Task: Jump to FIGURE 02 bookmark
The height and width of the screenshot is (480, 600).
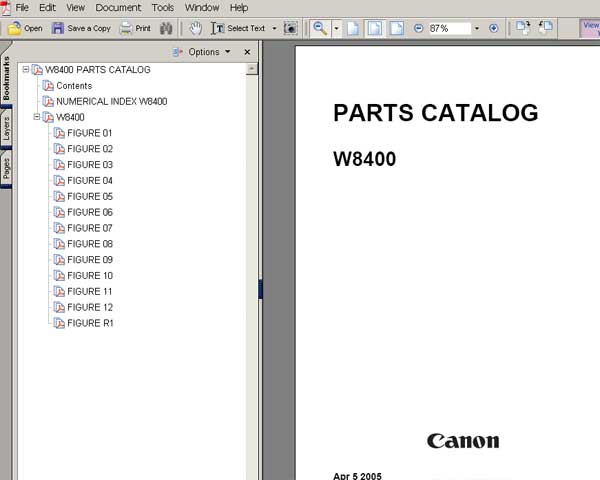Action: (x=90, y=149)
